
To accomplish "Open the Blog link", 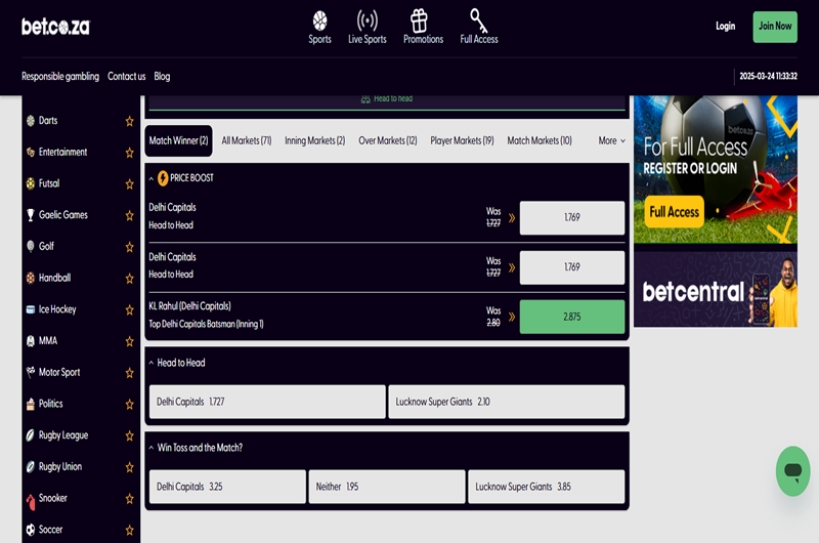I will click(162, 76).
